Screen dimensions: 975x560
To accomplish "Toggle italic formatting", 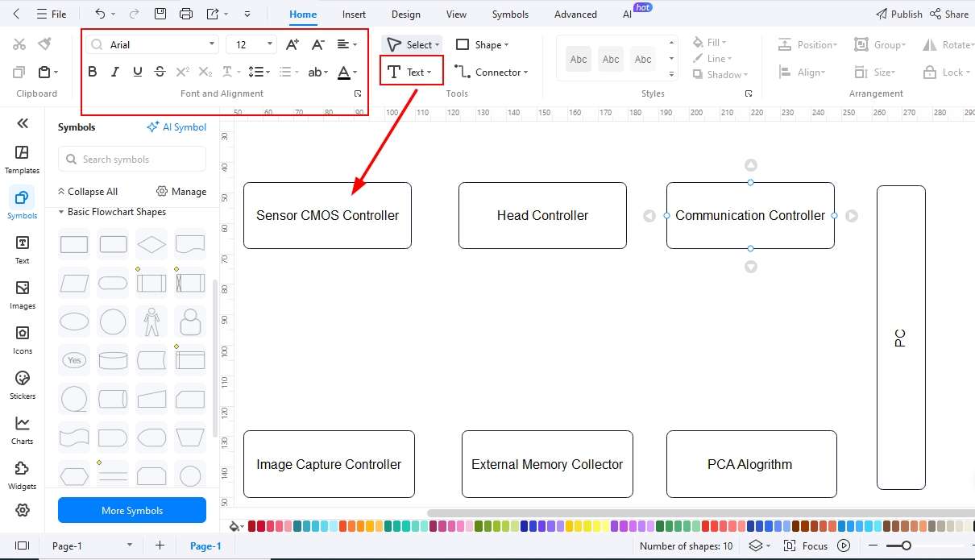I will tap(114, 71).
